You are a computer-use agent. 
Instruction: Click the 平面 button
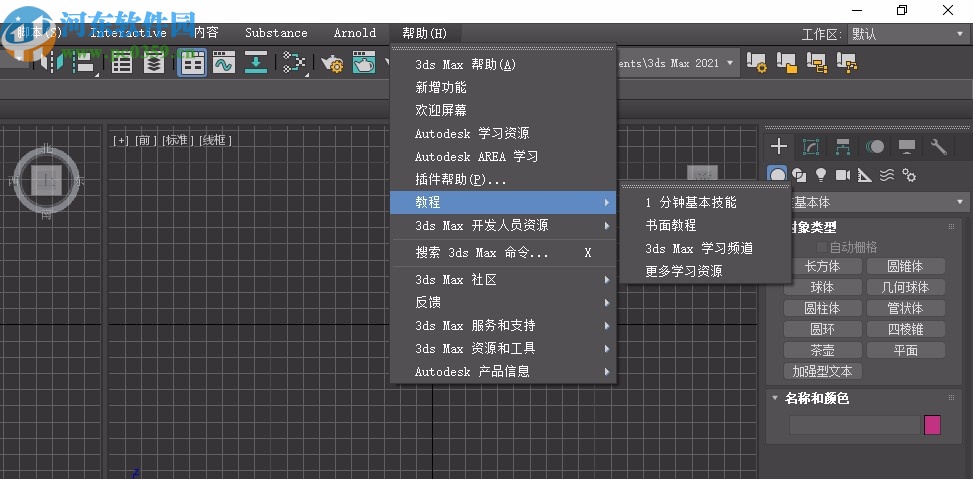click(x=905, y=350)
